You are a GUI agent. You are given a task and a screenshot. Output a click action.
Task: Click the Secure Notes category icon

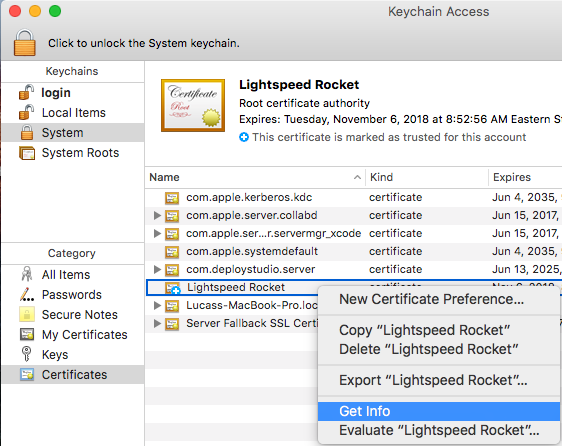(27, 314)
